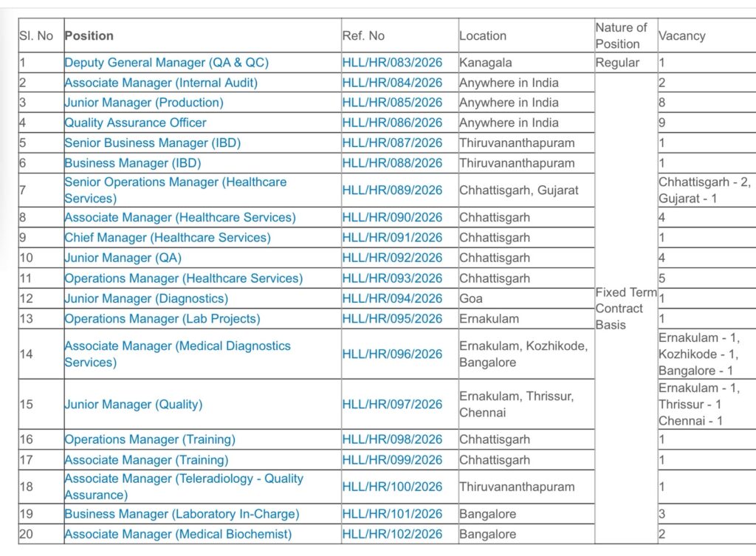Select the Chhattisgarh, Gujarat location cell
756x556 pixels.
coord(526,190)
